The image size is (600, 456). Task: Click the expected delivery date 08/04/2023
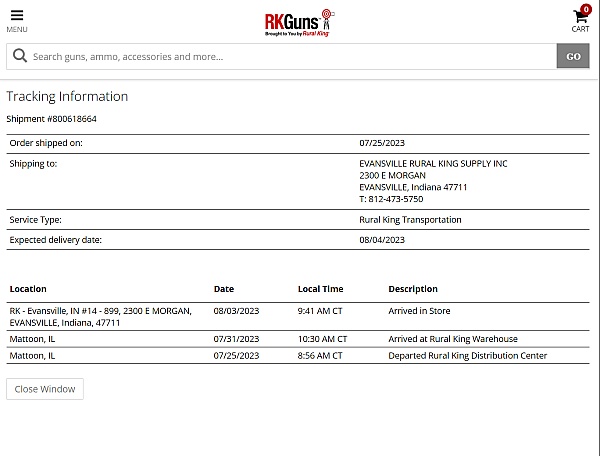click(382, 240)
